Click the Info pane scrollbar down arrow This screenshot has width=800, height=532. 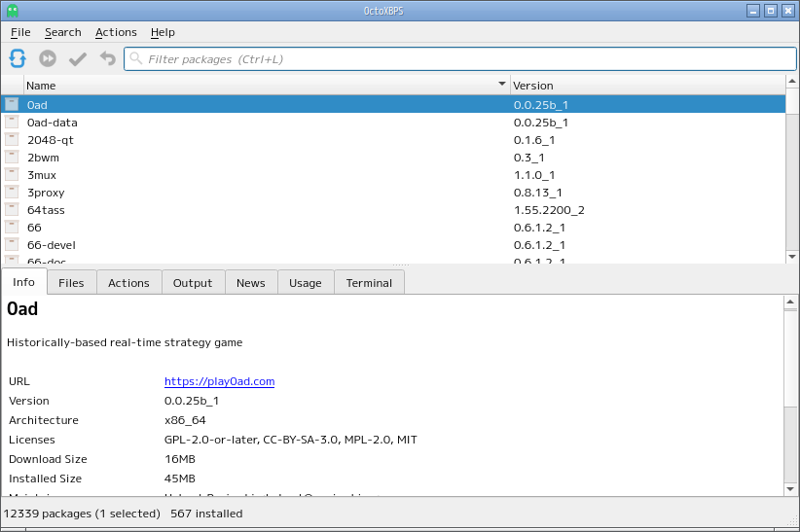point(790,489)
